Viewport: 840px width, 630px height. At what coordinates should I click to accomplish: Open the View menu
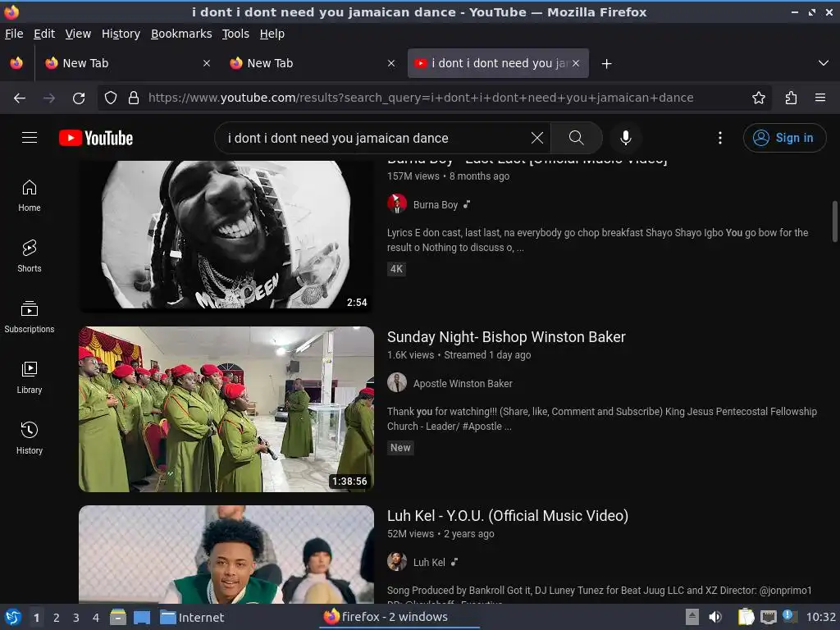pyautogui.click(x=78, y=34)
